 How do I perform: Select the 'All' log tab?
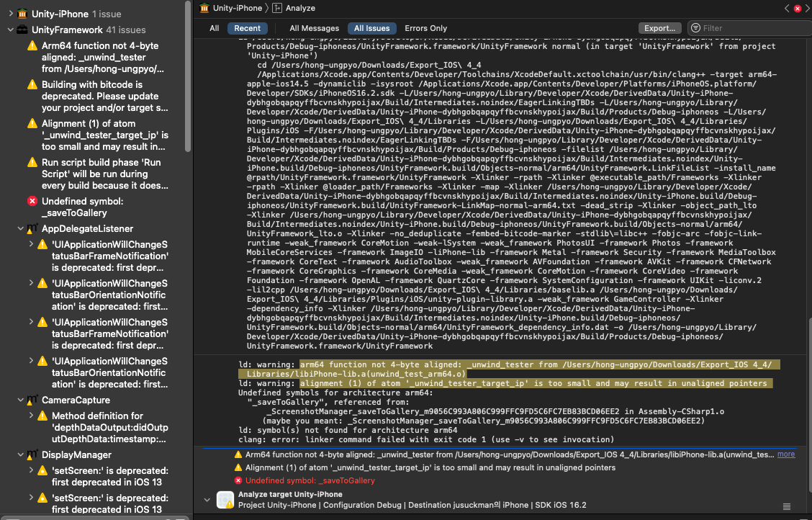coord(214,28)
